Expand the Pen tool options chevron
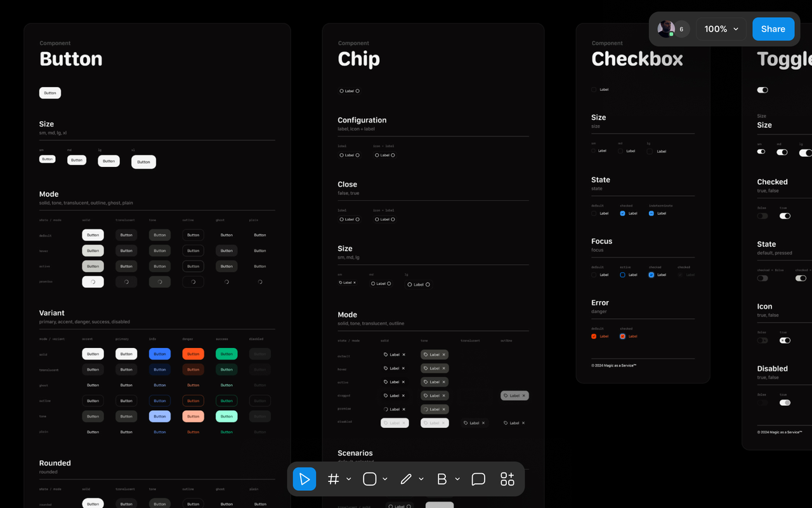The width and height of the screenshot is (812, 508). tap(422, 479)
